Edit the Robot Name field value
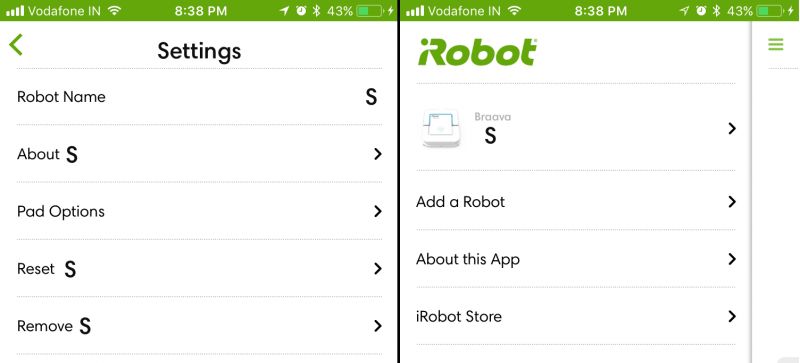The height and width of the screenshot is (363, 800). pos(371,97)
